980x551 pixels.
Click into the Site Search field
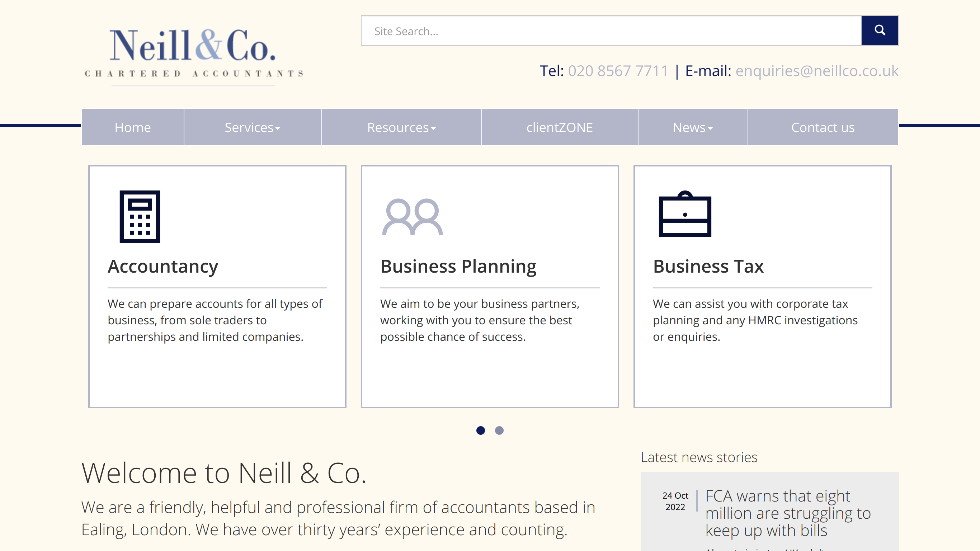click(611, 31)
